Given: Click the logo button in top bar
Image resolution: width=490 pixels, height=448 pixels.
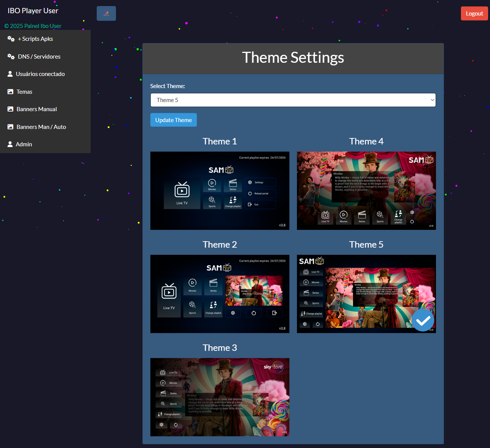Looking at the screenshot, I should (106, 14).
